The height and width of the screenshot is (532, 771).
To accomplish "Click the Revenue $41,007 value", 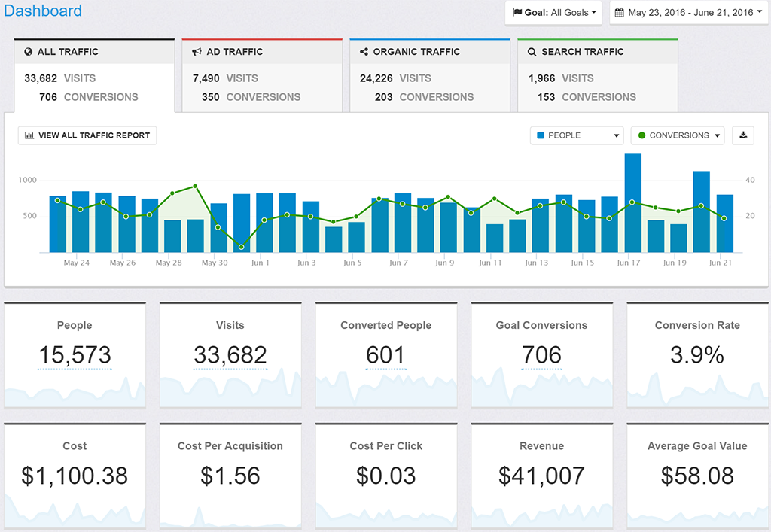I will pyautogui.click(x=541, y=476).
